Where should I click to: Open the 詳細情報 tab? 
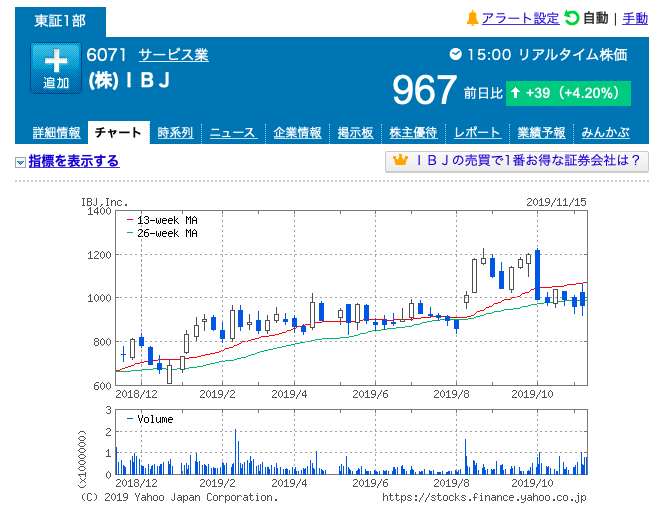[57, 133]
